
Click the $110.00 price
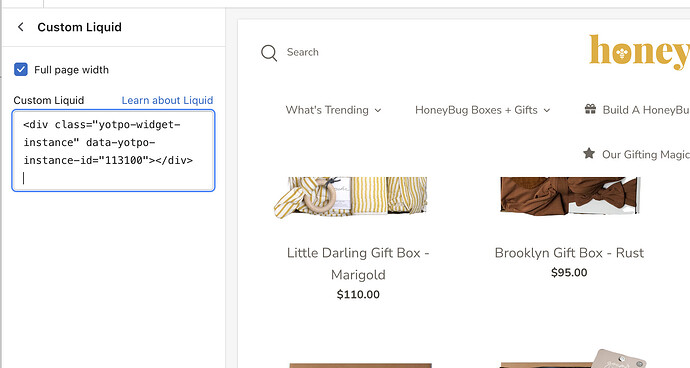tap(358, 294)
